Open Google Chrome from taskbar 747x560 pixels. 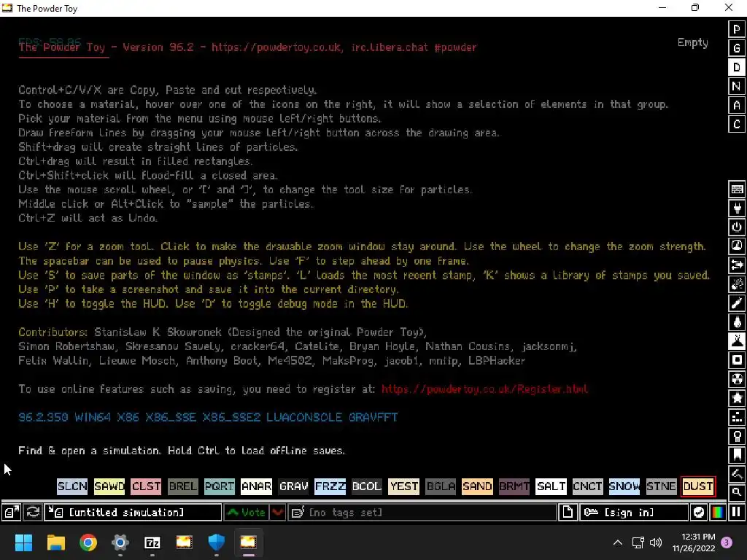(x=88, y=542)
